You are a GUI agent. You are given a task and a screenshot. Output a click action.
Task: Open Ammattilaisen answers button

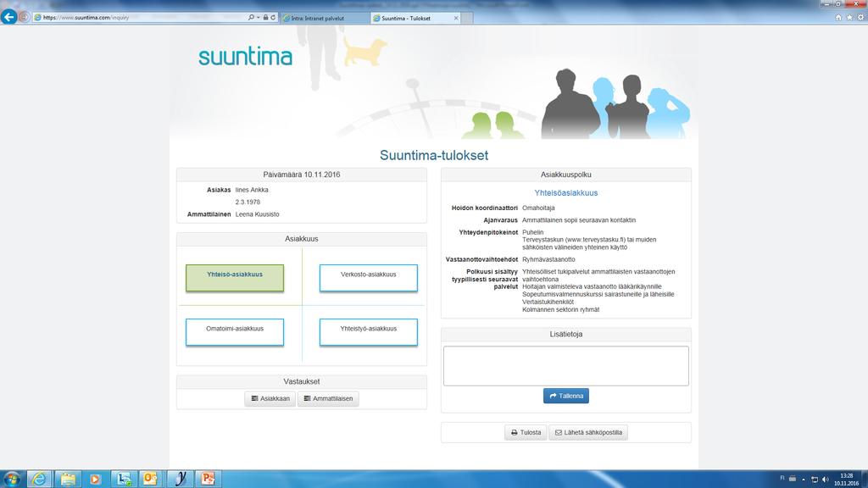click(328, 398)
